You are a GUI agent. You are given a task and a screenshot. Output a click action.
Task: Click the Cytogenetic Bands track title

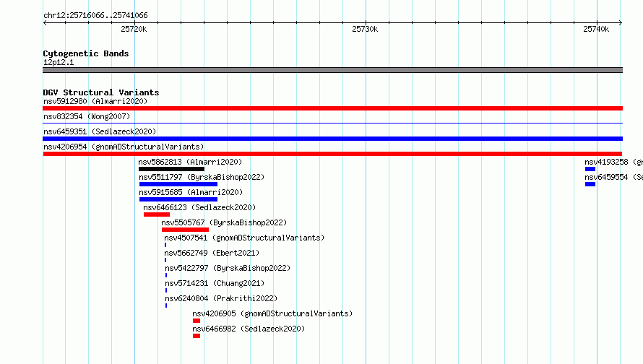coord(86,53)
